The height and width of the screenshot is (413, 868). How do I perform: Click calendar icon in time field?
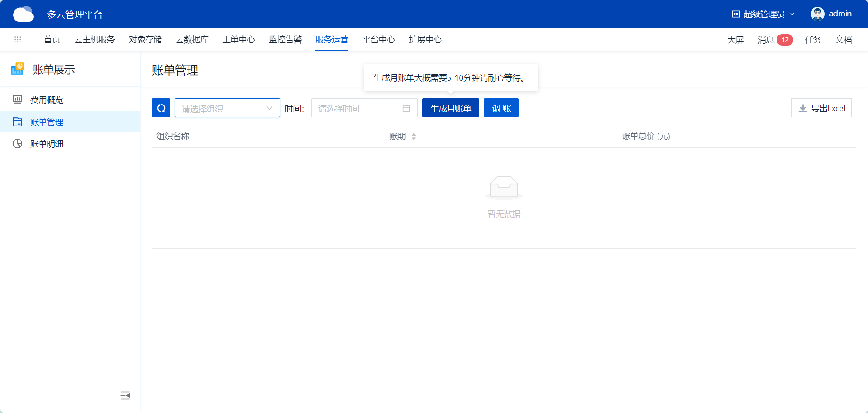[406, 108]
